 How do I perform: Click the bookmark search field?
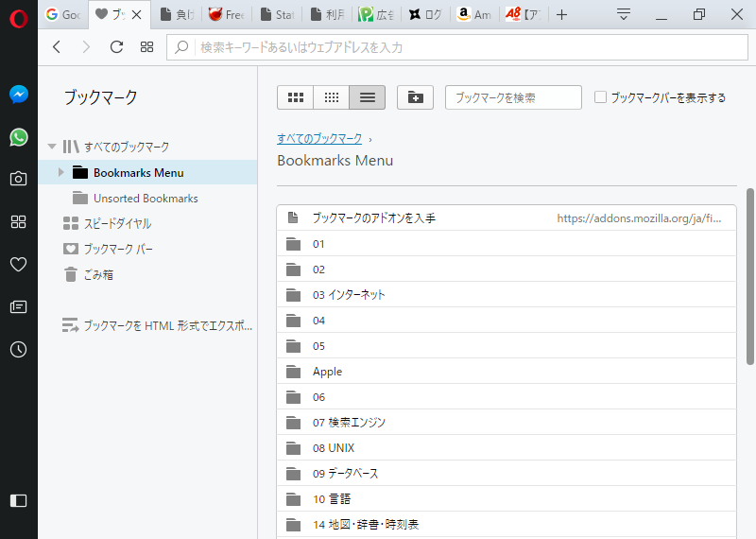[x=513, y=97]
